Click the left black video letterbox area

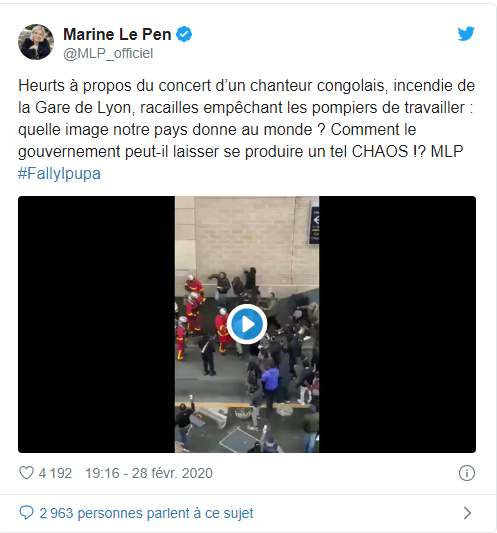pyautogui.click(x=96, y=324)
